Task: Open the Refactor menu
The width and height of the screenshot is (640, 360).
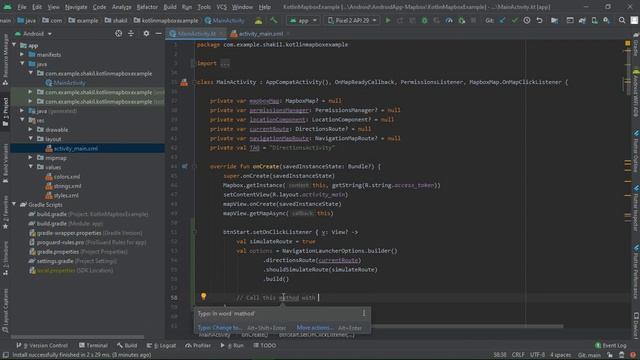Action: point(147,7)
